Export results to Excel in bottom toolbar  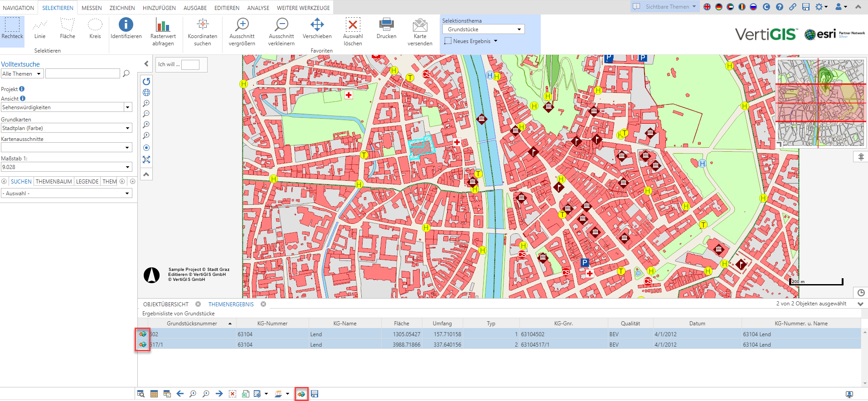(245, 394)
